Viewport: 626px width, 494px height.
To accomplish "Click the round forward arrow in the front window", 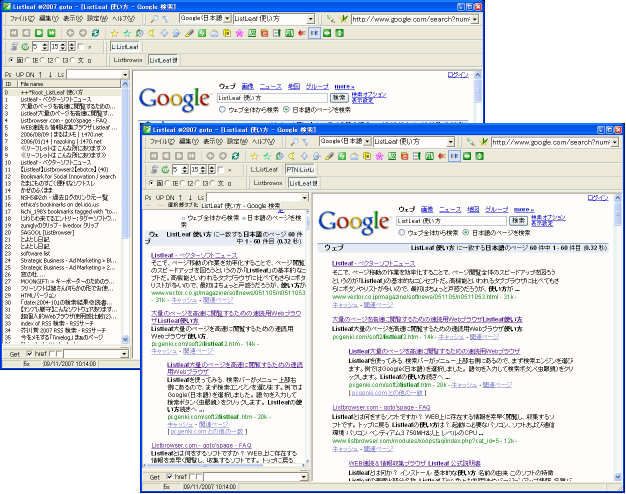I will click(x=223, y=156).
